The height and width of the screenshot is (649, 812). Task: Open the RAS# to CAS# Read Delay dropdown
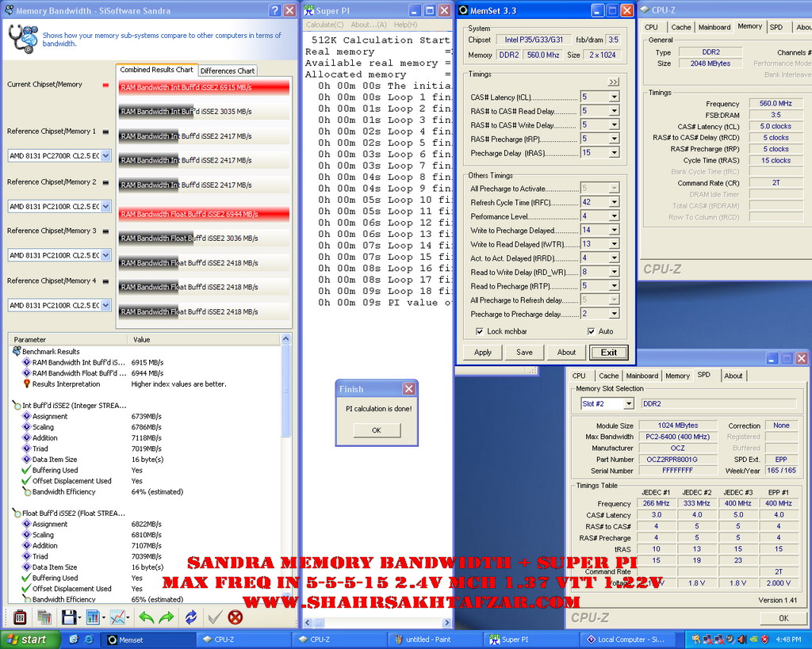pos(614,111)
